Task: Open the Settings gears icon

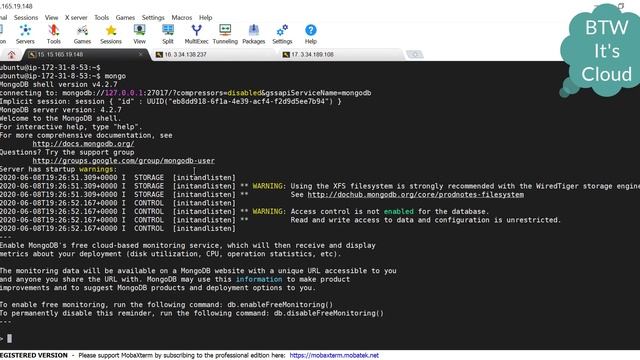Action: 282,34
